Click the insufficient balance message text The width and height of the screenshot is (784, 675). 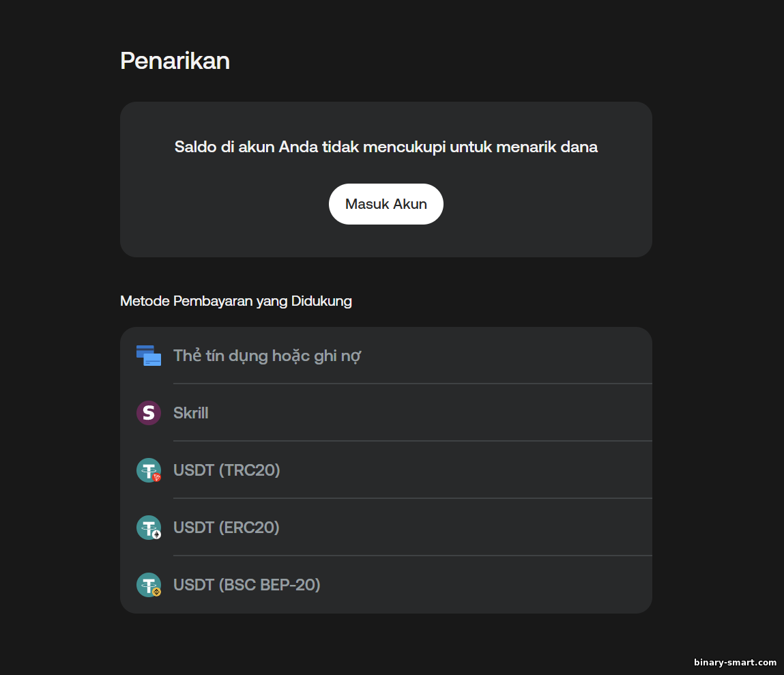point(386,147)
